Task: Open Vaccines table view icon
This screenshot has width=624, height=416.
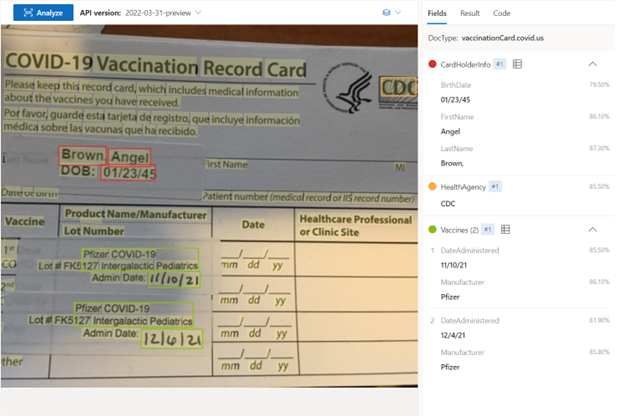Action: click(505, 229)
